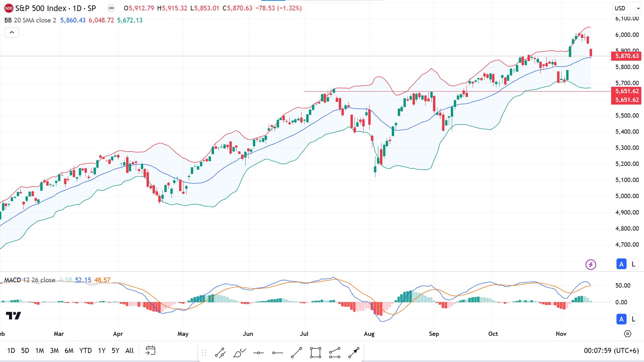Click the blue BB basis value 5,860.43

click(73, 20)
